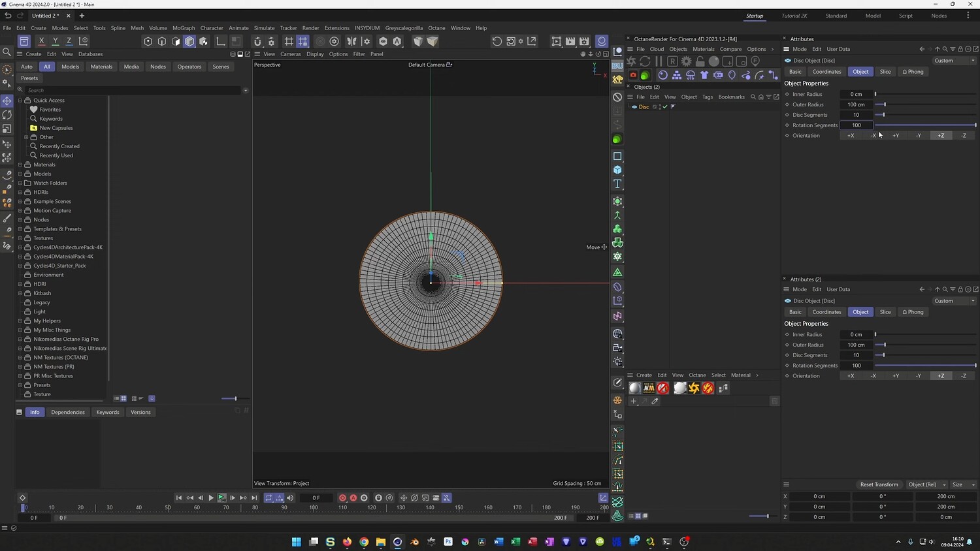Toggle autokeying button in timeline
The image size is (980, 551).
tap(353, 498)
